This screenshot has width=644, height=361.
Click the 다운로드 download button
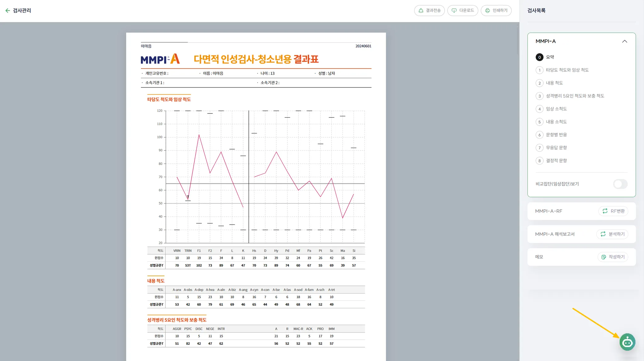pos(463,11)
